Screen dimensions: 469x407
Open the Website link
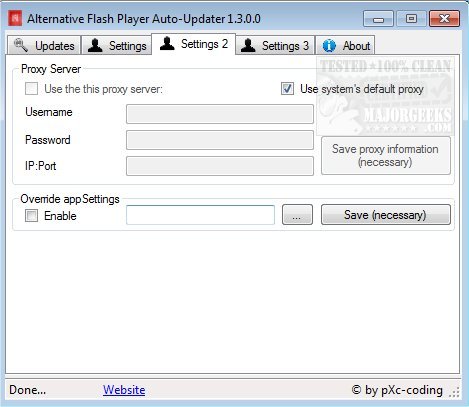tap(124, 390)
